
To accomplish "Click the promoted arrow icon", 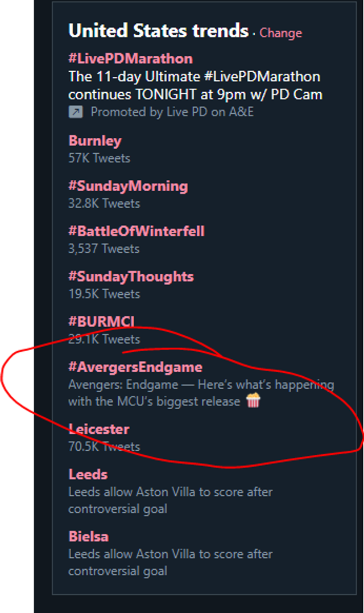I will (76, 112).
